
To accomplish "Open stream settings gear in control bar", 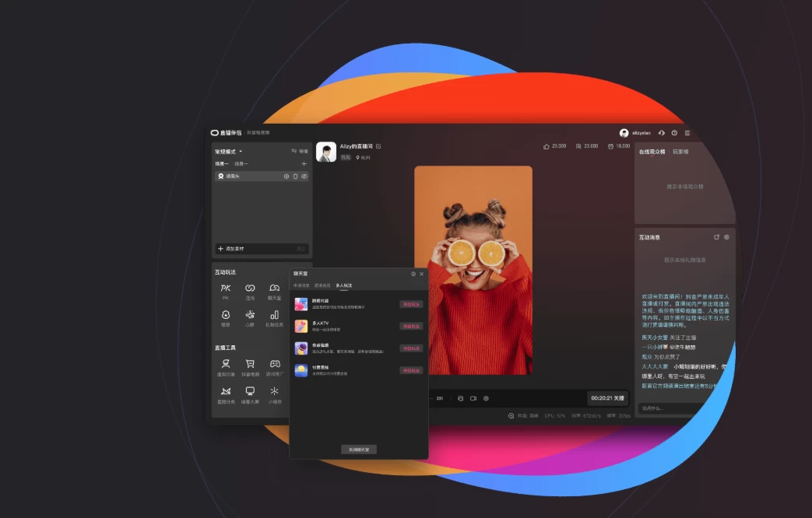I will click(x=486, y=398).
